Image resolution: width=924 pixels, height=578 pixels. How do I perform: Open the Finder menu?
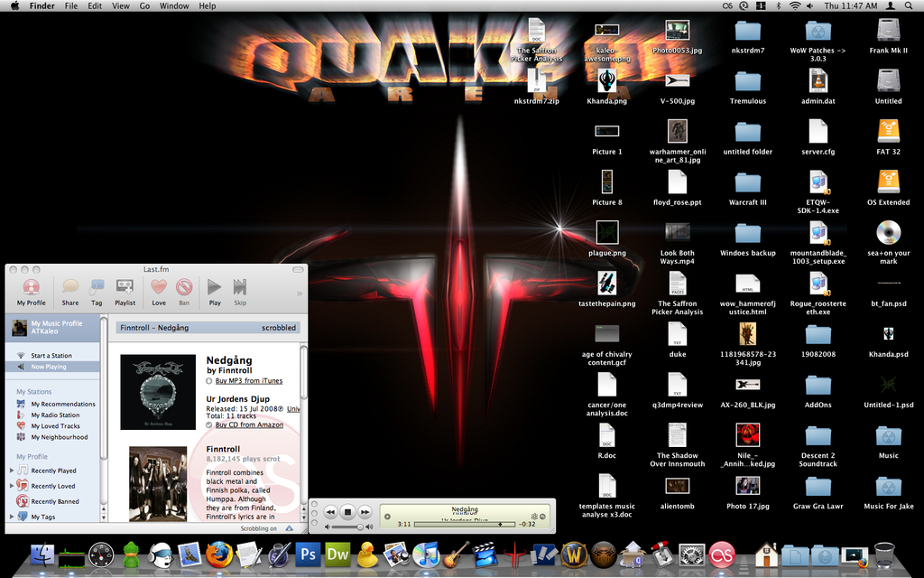[x=42, y=6]
